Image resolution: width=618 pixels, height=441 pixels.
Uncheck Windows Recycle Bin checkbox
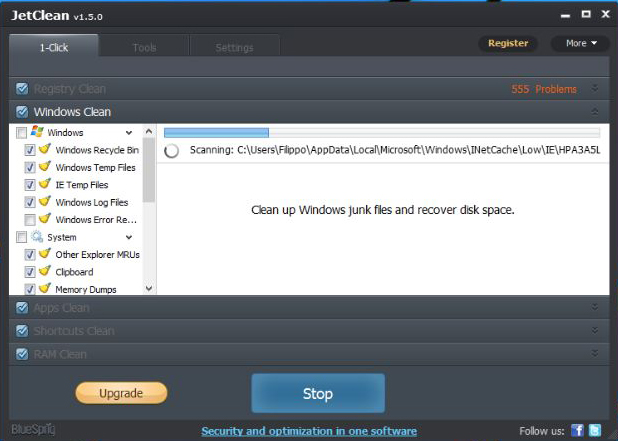pos(30,150)
